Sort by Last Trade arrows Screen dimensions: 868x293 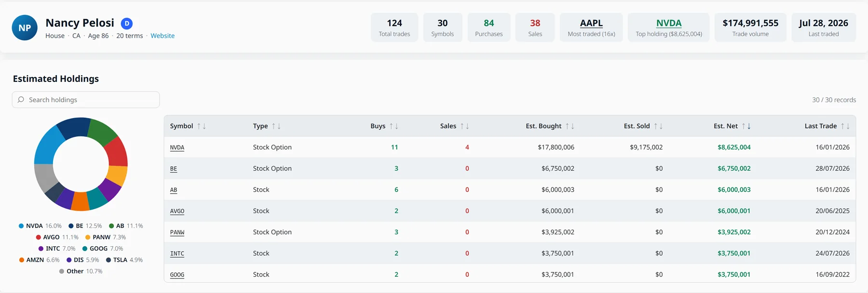(x=845, y=126)
